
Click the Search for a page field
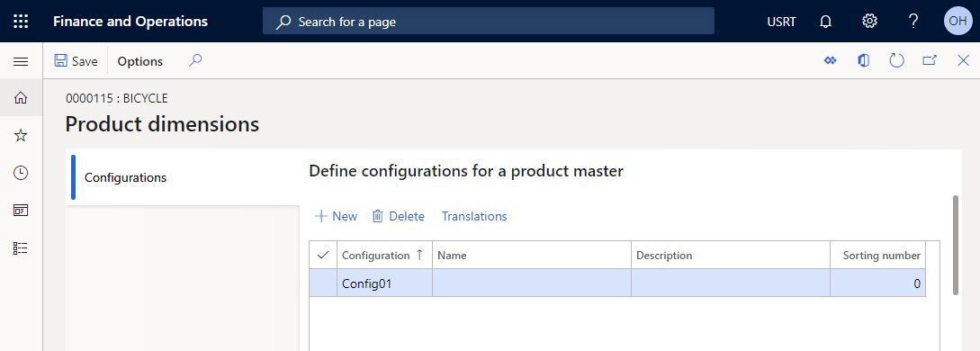pos(488,22)
